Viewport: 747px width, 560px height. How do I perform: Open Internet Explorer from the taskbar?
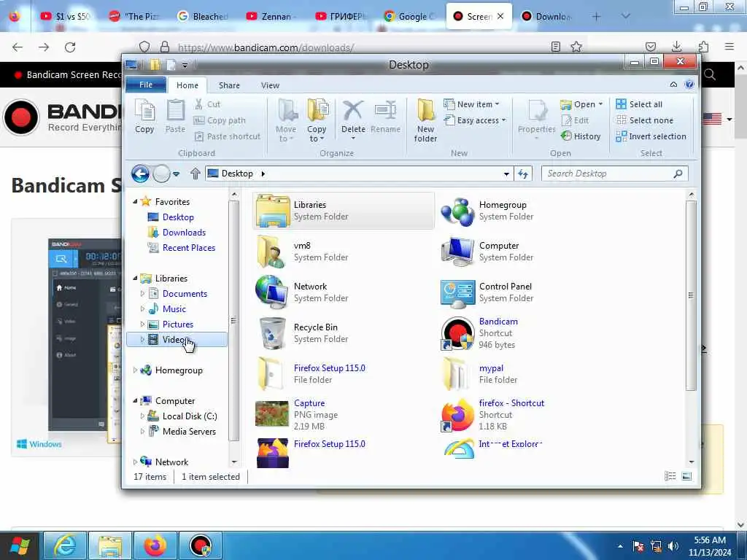[x=65, y=545]
